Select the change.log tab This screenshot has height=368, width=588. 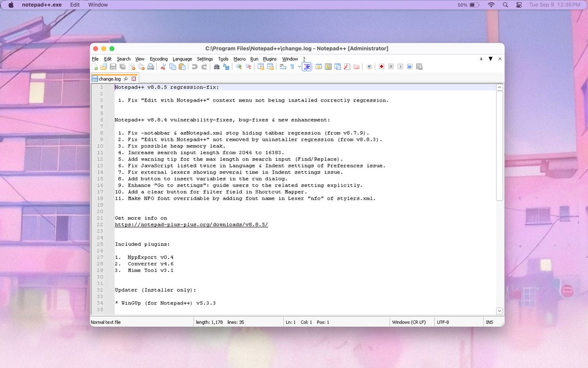(x=110, y=78)
